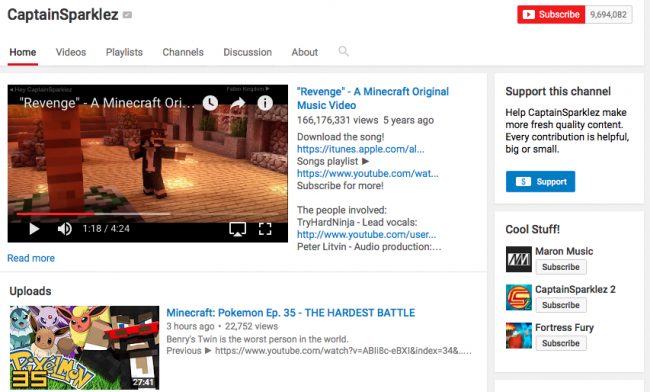Click the Uploads section heading
Screen dimensions: 650x392
click(30, 291)
